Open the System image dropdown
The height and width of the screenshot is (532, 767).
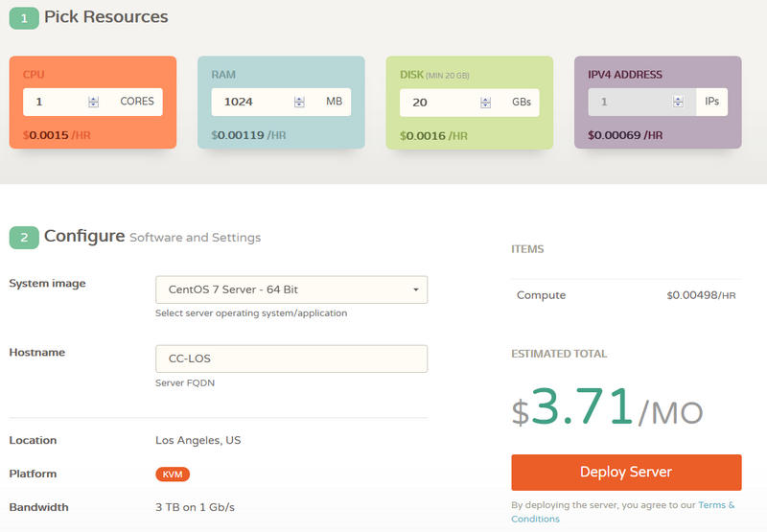coord(291,289)
